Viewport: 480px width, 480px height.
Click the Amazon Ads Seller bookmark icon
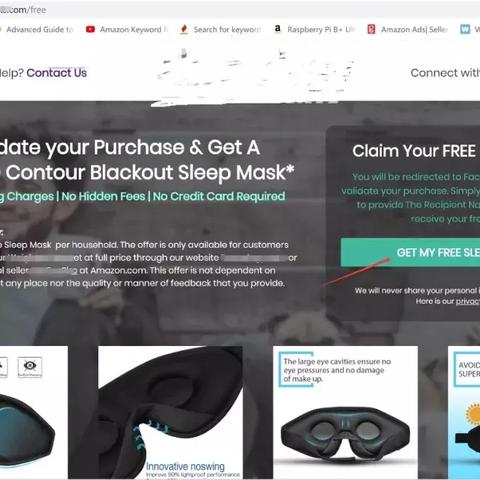[x=371, y=29]
